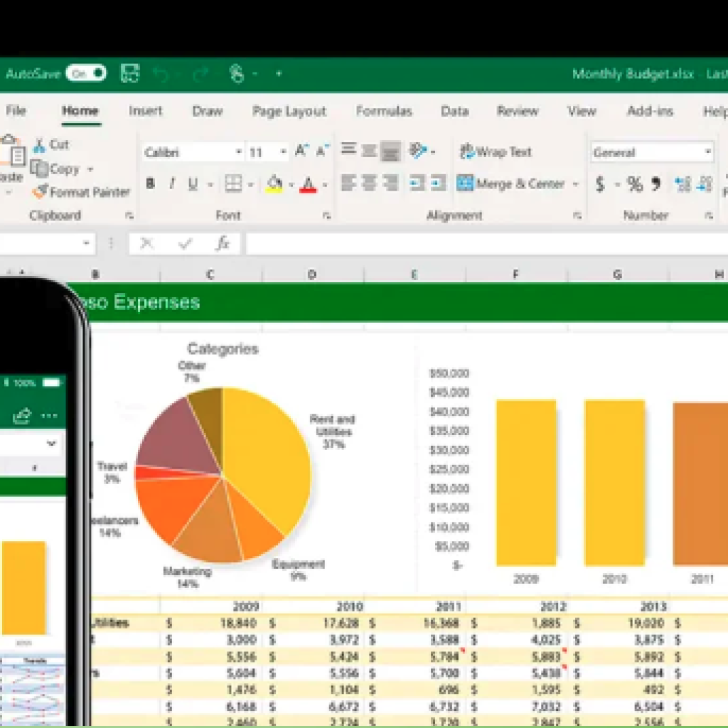The height and width of the screenshot is (728, 728).
Task: Click the yellow Fill Color swatch
Action: point(274,184)
